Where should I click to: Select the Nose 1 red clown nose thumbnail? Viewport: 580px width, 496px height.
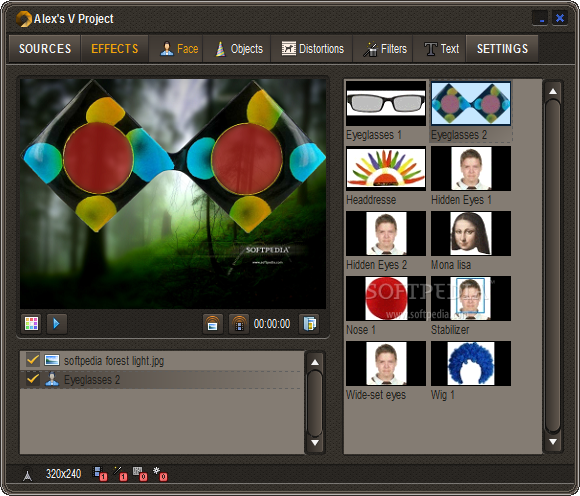point(386,298)
